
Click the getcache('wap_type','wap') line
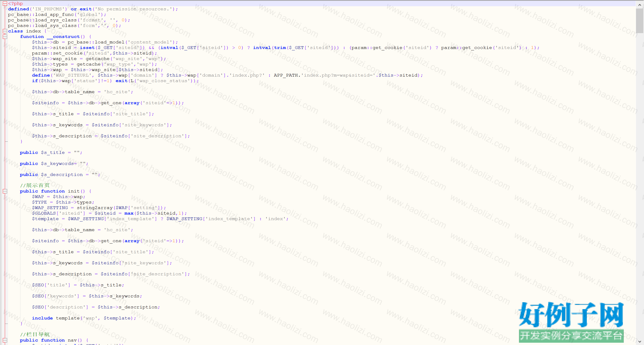point(94,64)
